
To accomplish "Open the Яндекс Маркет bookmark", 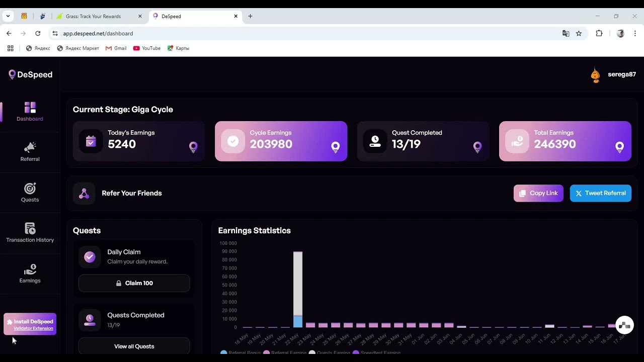I will tap(78, 48).
